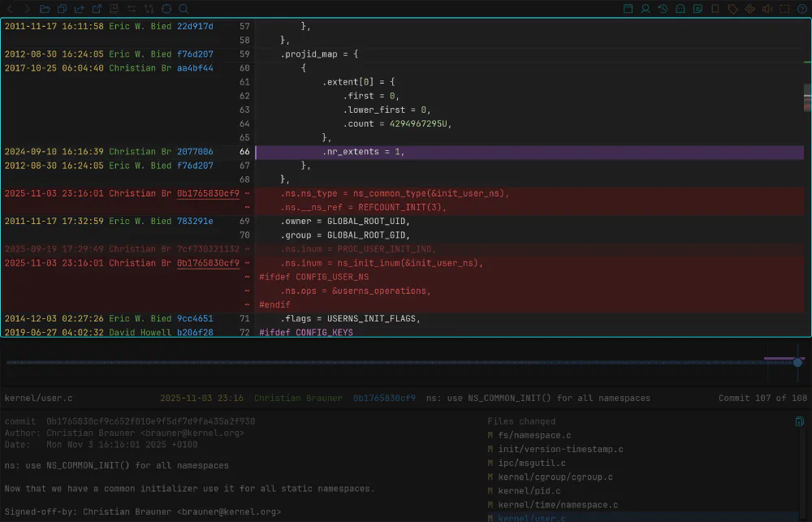
Task: Click the '.ns.__ns_ref = REFCOUNT_INIT(3),' line
Action: [x=363, y=207]
